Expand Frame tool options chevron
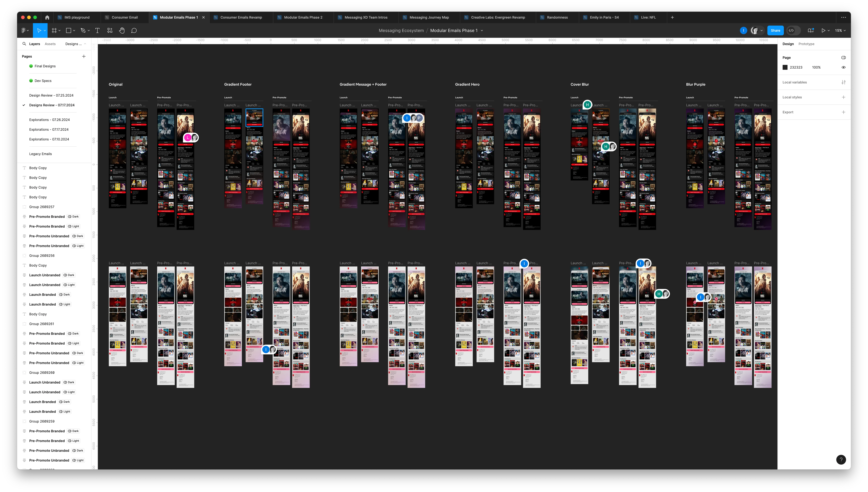 [59, 30]
